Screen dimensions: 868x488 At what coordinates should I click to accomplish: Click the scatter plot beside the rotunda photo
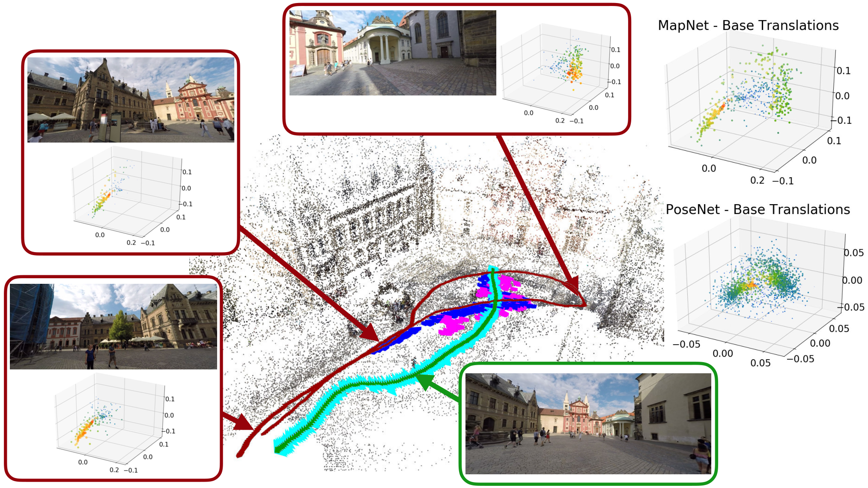(x=561, y=74)
